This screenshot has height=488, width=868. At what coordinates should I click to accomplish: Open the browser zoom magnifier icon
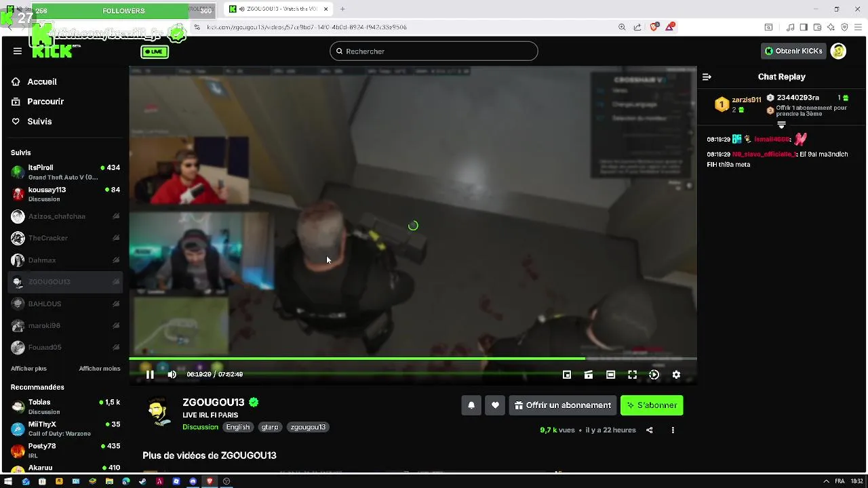tap(622, 27)
